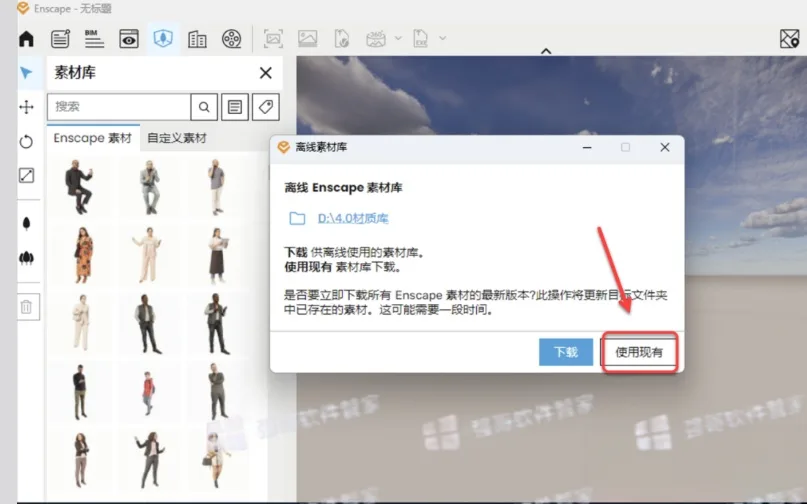This screenshot has height=504, width=807.
Task: Select the seated man in grey suit asset
Action: click(x=149, y=187)
